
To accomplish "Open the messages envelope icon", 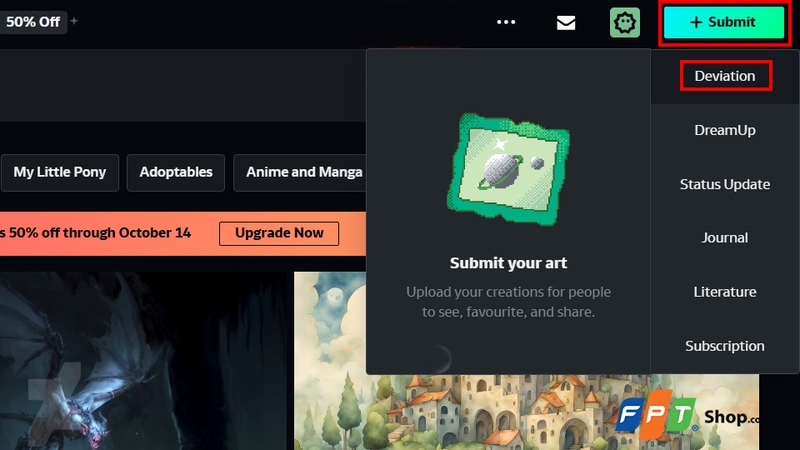I will pos(566,22).
